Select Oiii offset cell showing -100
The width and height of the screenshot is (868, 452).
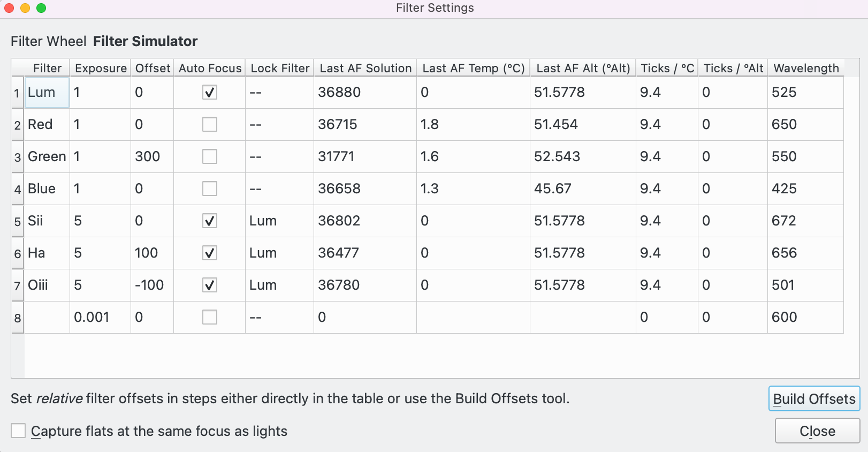click(x=151, y=285)
